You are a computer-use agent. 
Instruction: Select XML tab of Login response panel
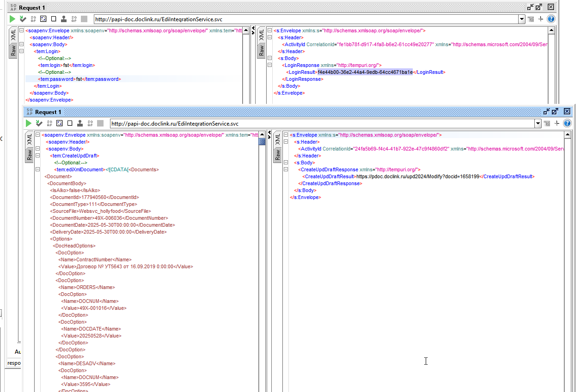click(x=261, y=35)
